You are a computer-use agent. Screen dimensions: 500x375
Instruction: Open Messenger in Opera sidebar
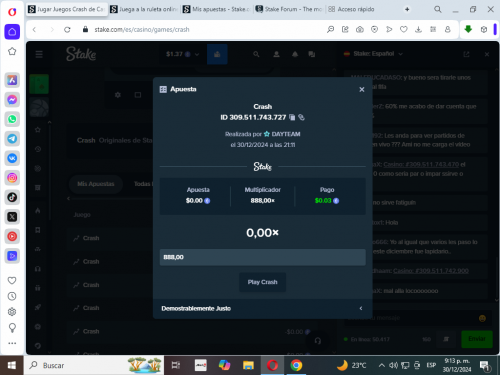point(12,100)
